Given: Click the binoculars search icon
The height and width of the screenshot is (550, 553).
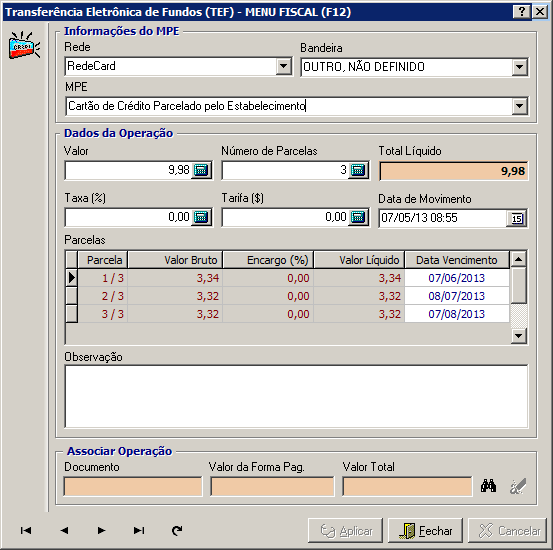Looking at the screenshot, I should tap(488, 486).
